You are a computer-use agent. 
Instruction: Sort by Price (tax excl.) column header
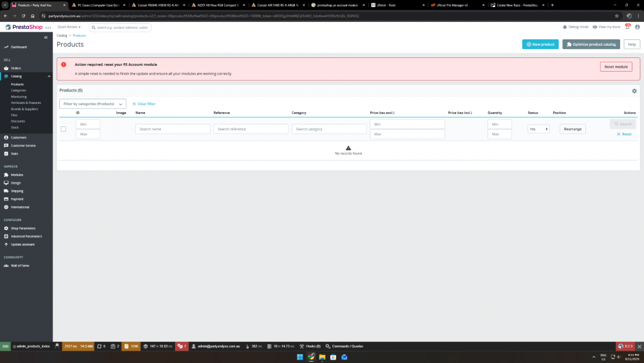pos(382,113)
